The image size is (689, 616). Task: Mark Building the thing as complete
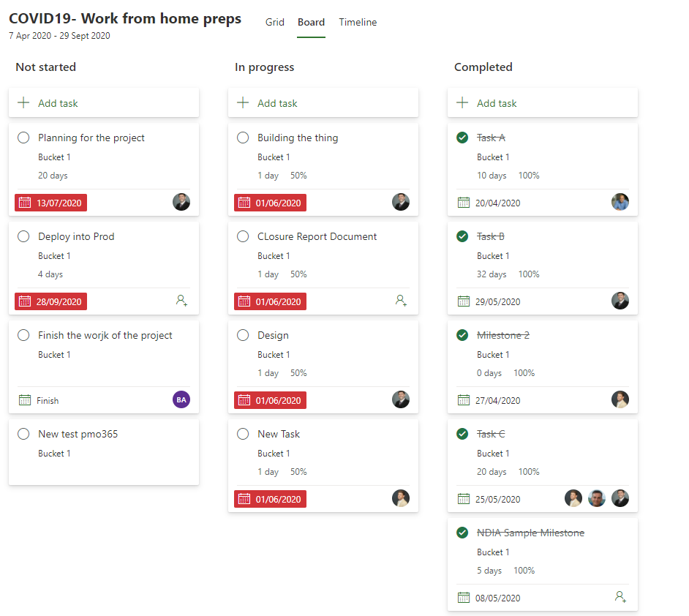click(x=242, y=138)
